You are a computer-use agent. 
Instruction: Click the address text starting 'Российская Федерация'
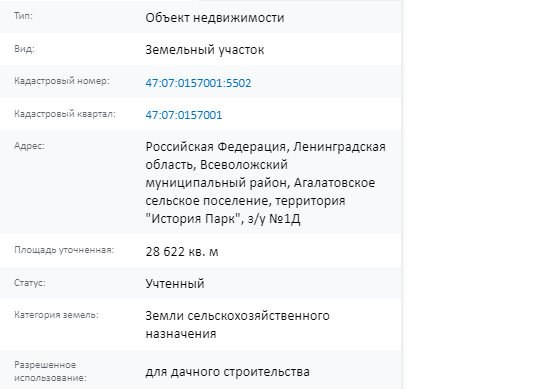tap(265, 183)
